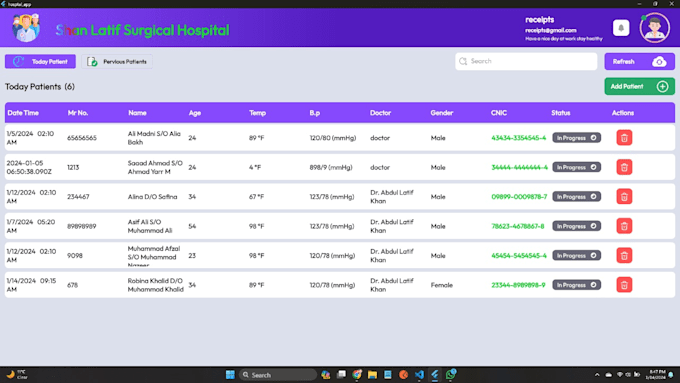Open File Explorer from taskbar
This screenshot has height=383, width=680.
coord(372,375)
